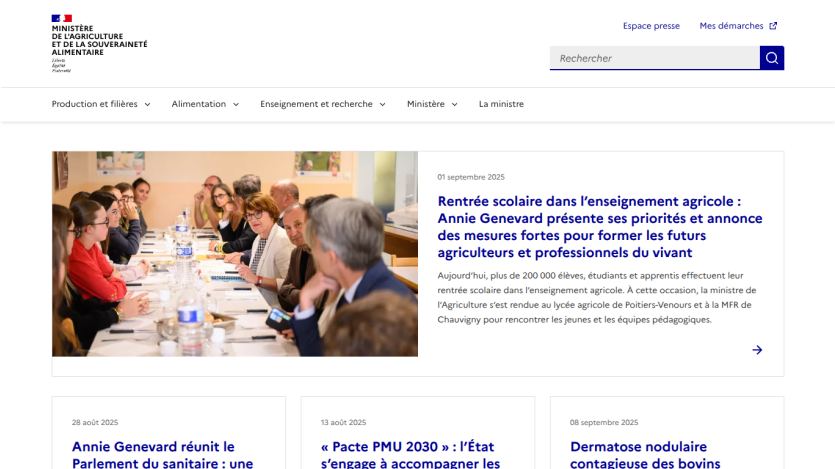Open the Dermatose nodulaire contagieuse article
Viewport: 835px width, 469px height.
[x=645, y=455]
